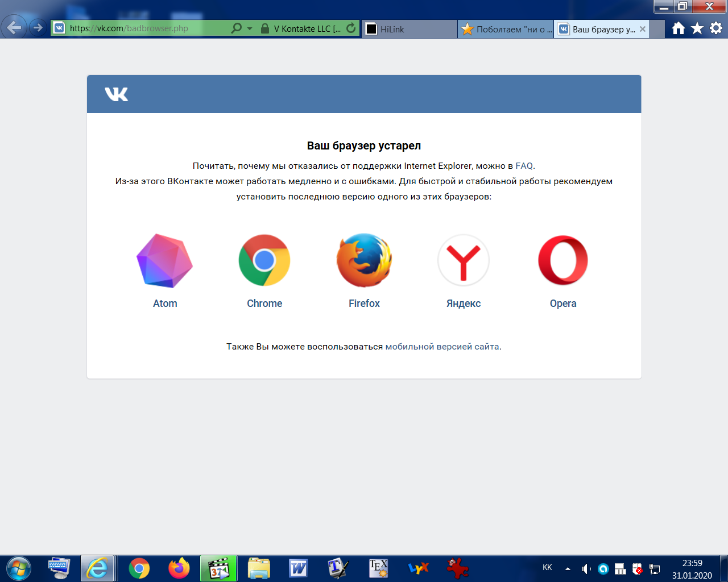
Task: Go forward with the browser Forward arrow
Action: [x=38, y=27]
